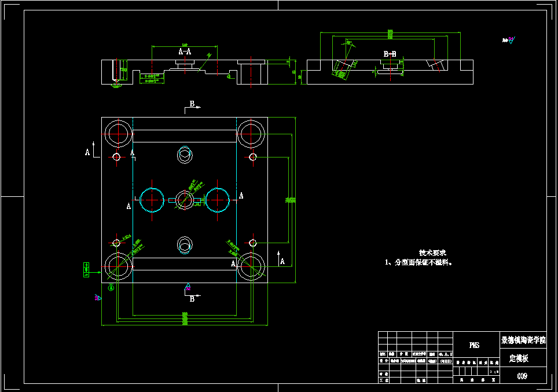The height and width of the screenshot is (392, 558).
Task: Select the bottom-right guide pillar hole circle
Action: (x=251, y=266)
